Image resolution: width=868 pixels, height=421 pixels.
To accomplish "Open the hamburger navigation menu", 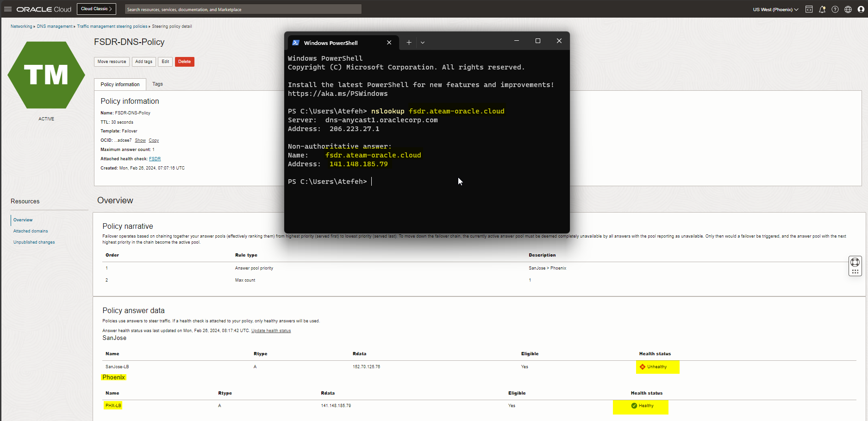I will tap(8, 9).
